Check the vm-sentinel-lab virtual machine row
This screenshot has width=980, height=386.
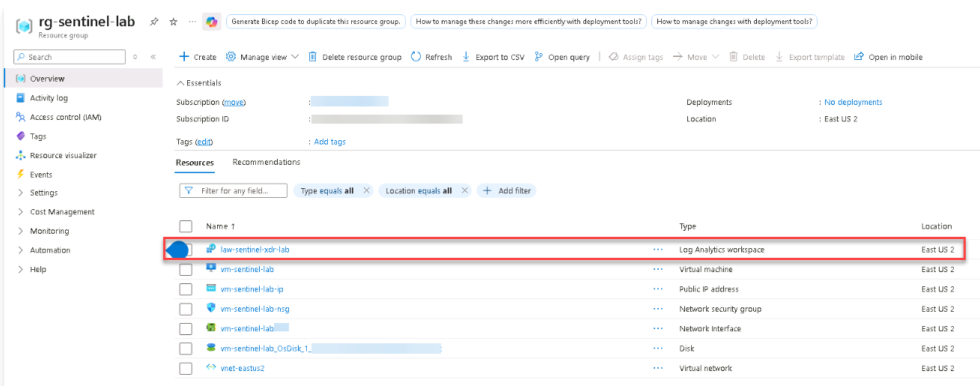point(186,269)
